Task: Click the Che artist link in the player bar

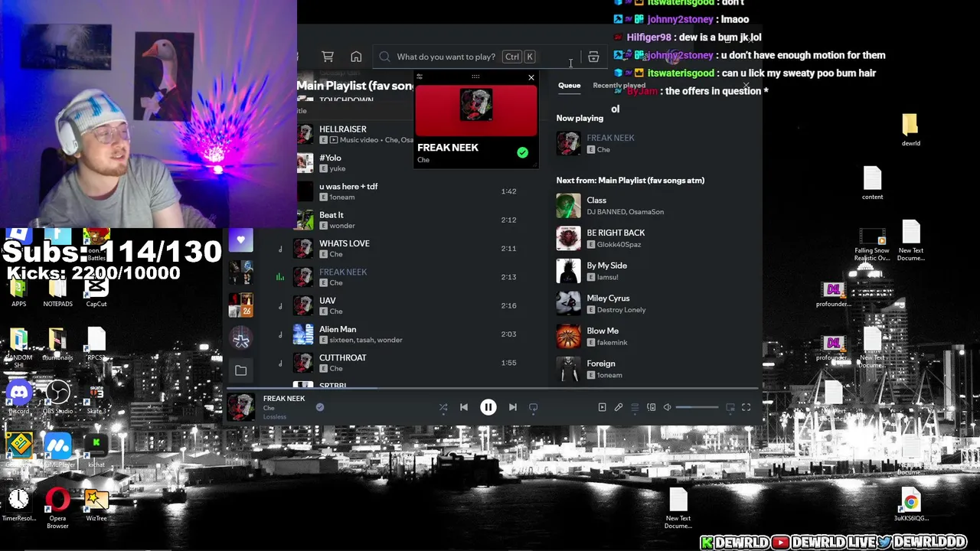Action: pyautogui.click(x=269, y=408)
